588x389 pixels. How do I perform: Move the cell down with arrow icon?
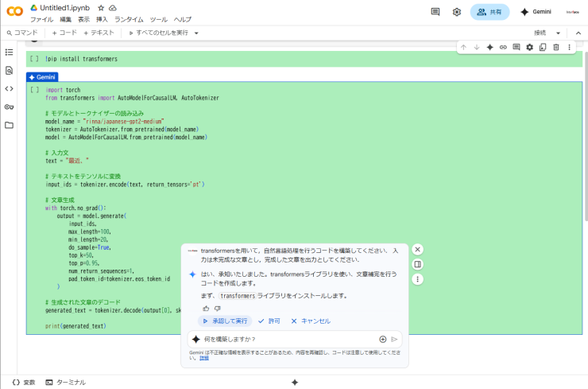pos(477,47)
